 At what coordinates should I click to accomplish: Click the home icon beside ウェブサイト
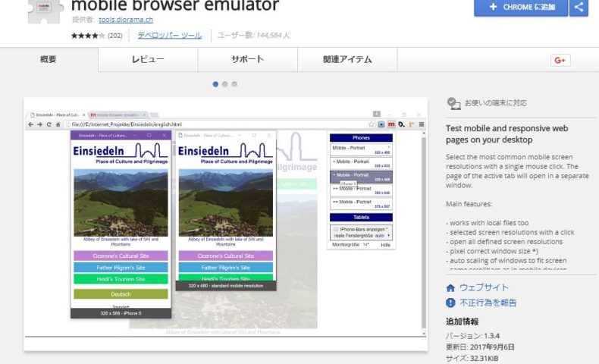(450, 287)
